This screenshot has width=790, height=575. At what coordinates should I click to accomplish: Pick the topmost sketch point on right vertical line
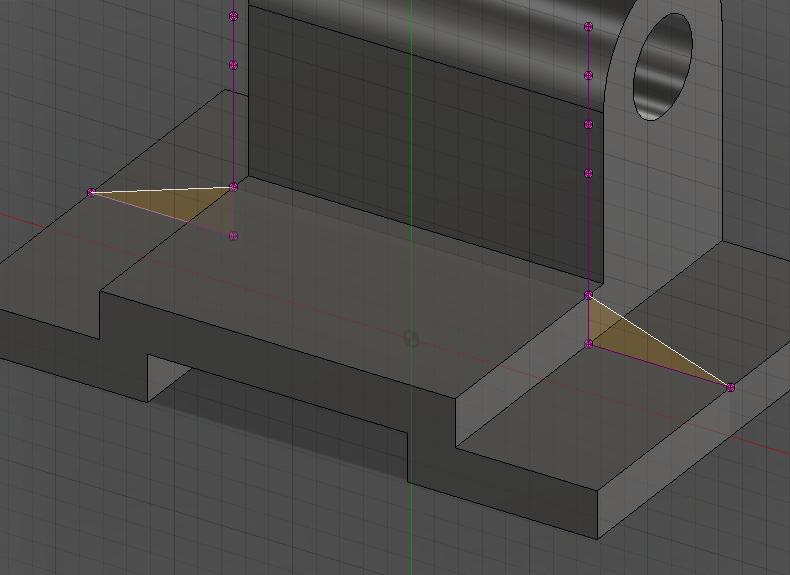click(x=588, y=27)
